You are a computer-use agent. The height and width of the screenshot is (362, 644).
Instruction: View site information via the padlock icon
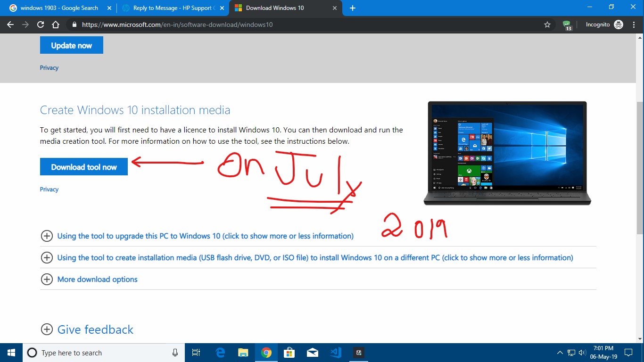(x=74, y=25)
